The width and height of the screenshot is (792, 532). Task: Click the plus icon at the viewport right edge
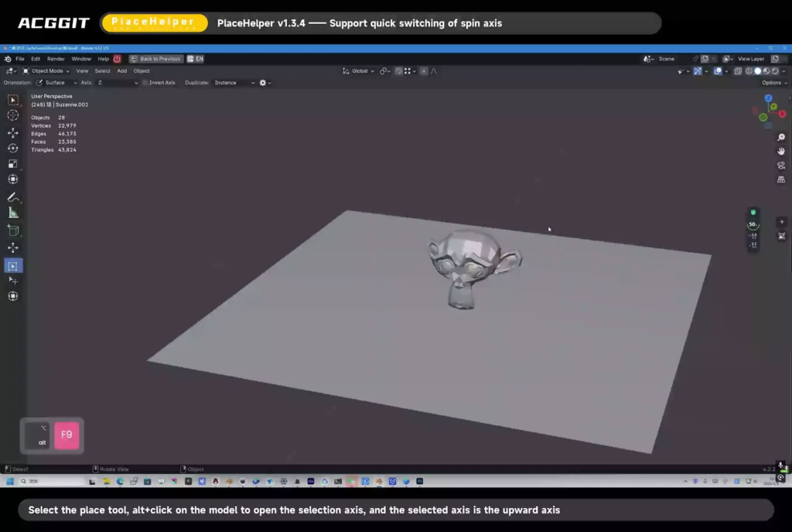(x=781, y=222)
